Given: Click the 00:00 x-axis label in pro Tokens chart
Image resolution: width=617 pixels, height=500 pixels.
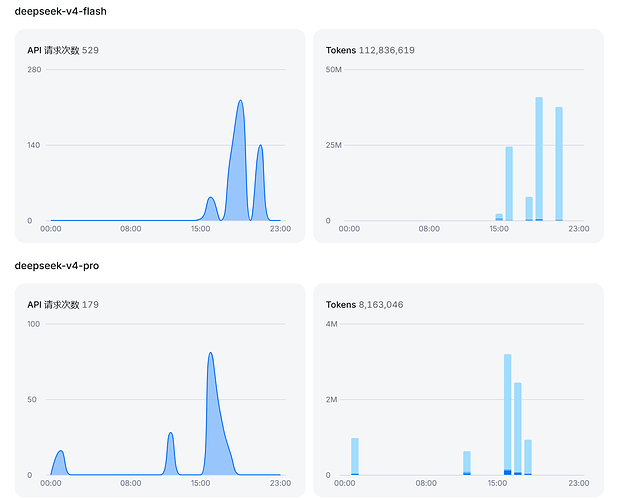Looking at the screenshot, I should coord(345,483).
